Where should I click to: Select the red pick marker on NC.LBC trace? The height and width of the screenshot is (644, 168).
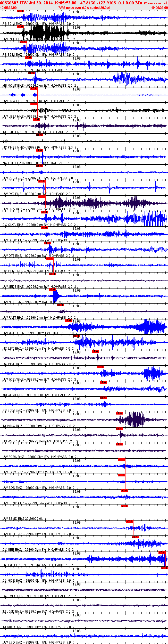click(x=77, y=336)
